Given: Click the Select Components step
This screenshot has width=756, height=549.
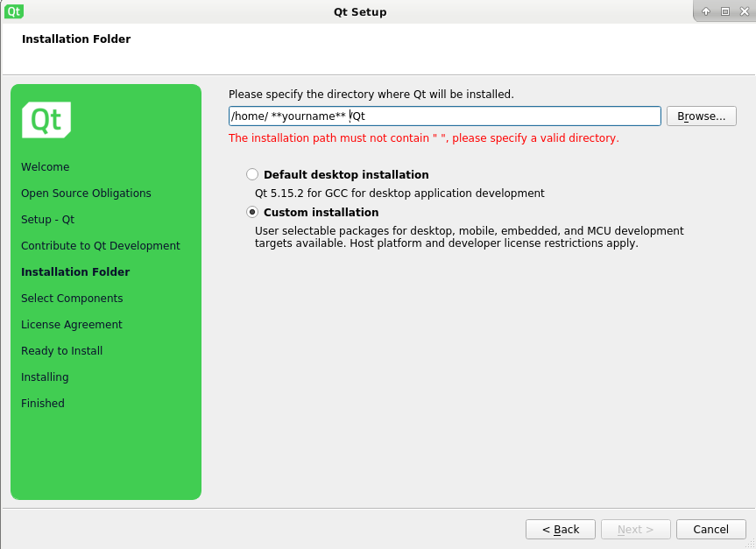Looking at the screenshot, I should [73, 299].
